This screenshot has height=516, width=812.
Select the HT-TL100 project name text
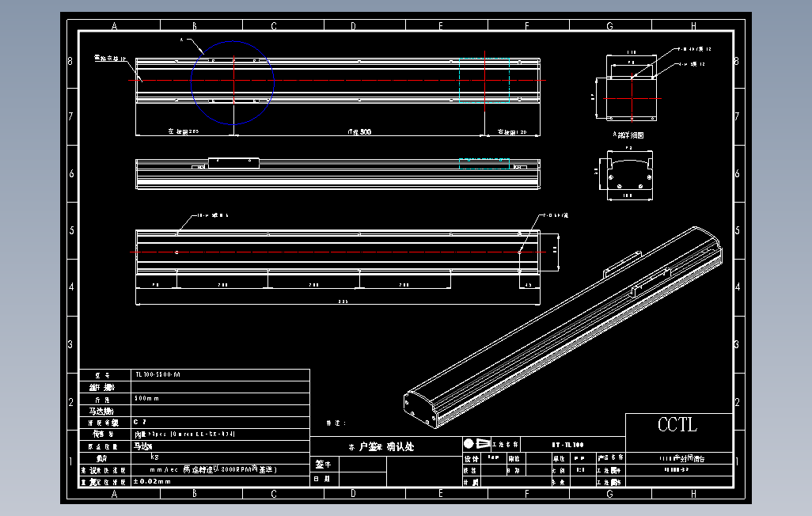pyautogui.click(x=567, y=445)
